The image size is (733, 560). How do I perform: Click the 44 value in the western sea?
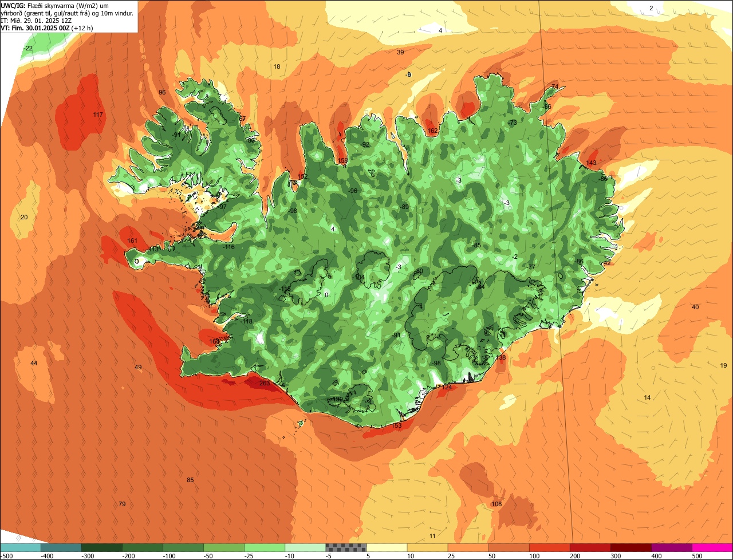[34, 364]
